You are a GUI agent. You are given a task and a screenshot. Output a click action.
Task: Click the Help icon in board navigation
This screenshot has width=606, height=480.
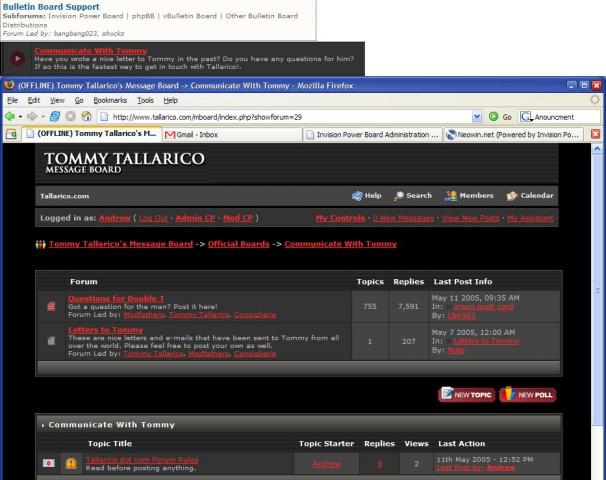click(357, 196)
